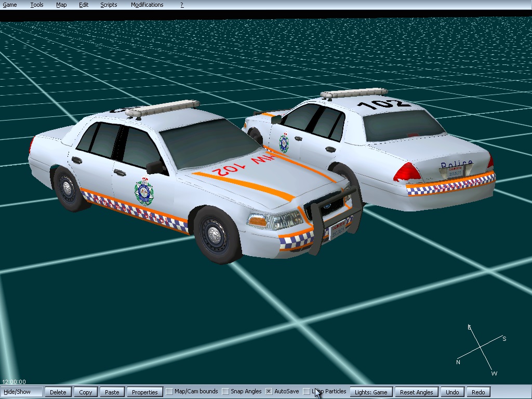Disable the AutoSave checkbox

click(x=269, y=392)
